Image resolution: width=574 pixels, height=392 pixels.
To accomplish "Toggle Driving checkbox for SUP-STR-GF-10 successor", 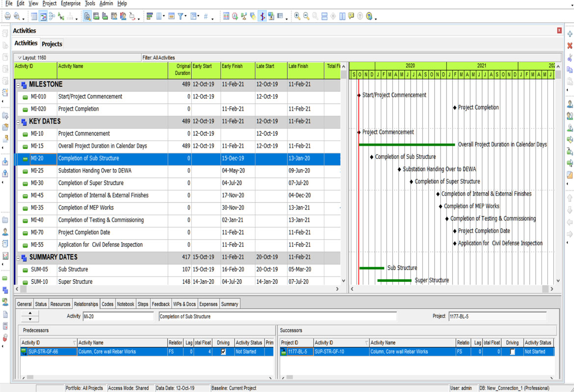I will click(513, 352).
